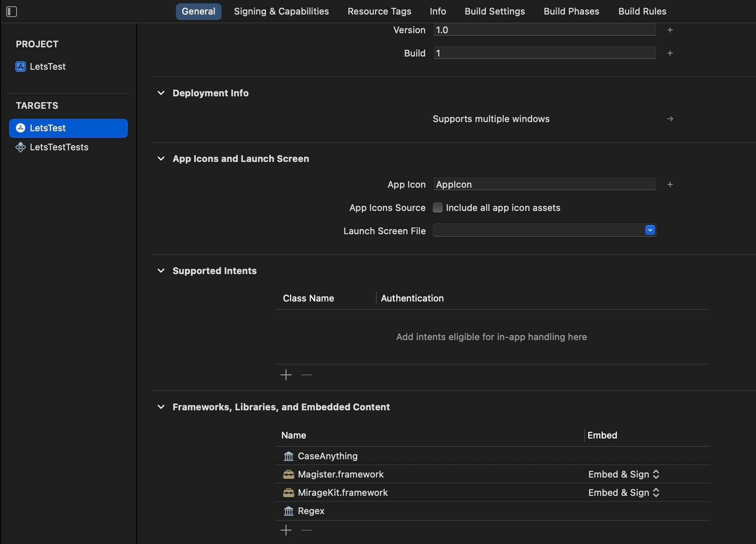This screenshot has height=544, width=756.
Task: Click the arrow next to Supports multiple windows
Action: click(x=670, y=119)
